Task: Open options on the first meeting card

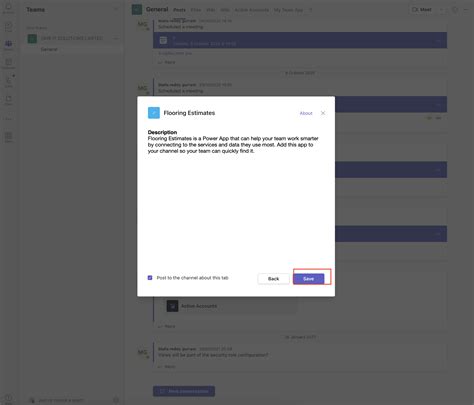Action: [438, 41]
